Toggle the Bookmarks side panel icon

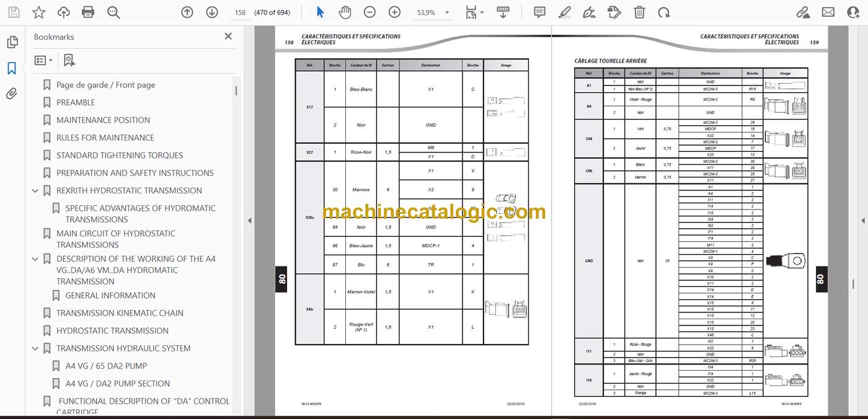tap(12, 68)
